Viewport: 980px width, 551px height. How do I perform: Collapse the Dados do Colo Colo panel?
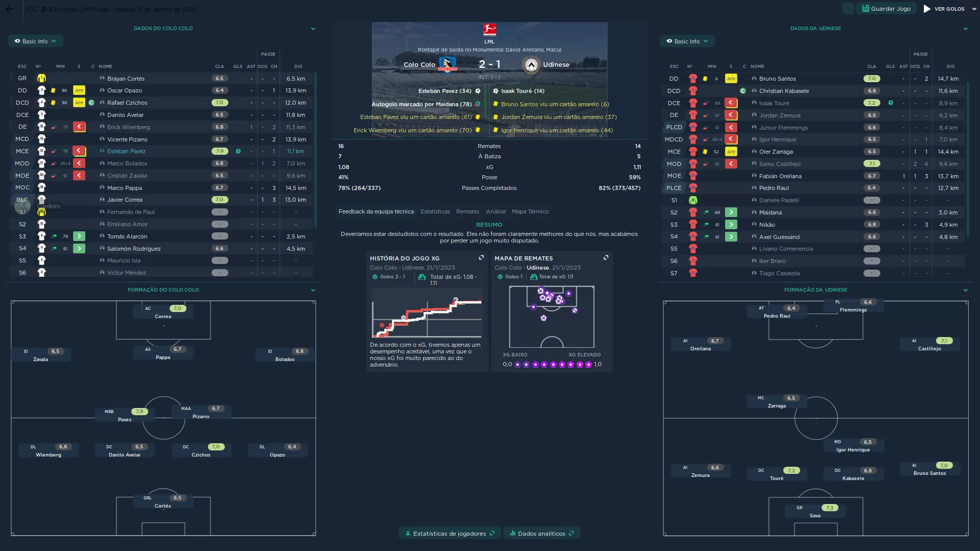[x=313, y=29]
